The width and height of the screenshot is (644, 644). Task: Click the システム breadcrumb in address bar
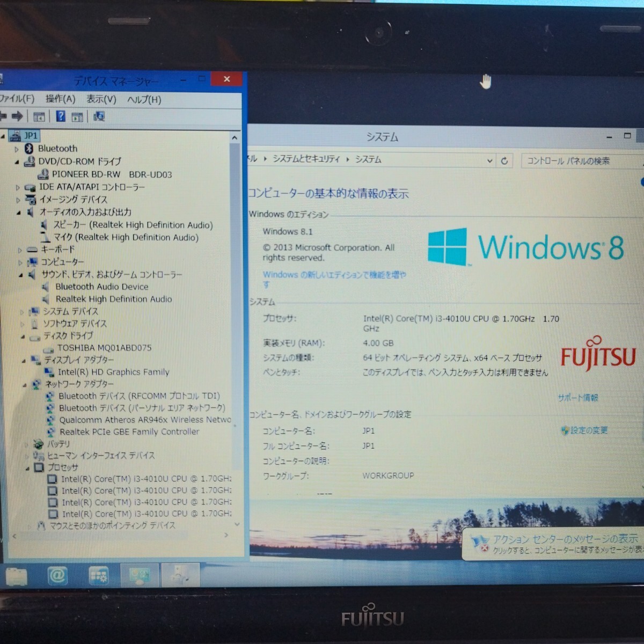click(368, 159)
